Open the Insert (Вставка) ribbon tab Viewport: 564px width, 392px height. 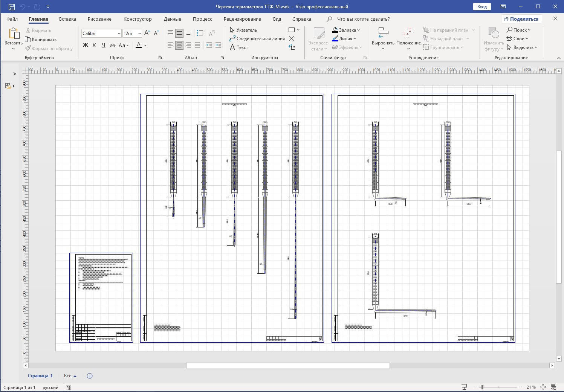coord(67,19)
